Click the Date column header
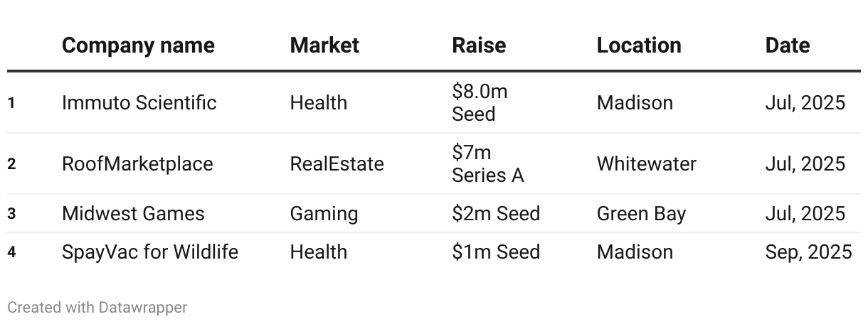 pos(788,45)
